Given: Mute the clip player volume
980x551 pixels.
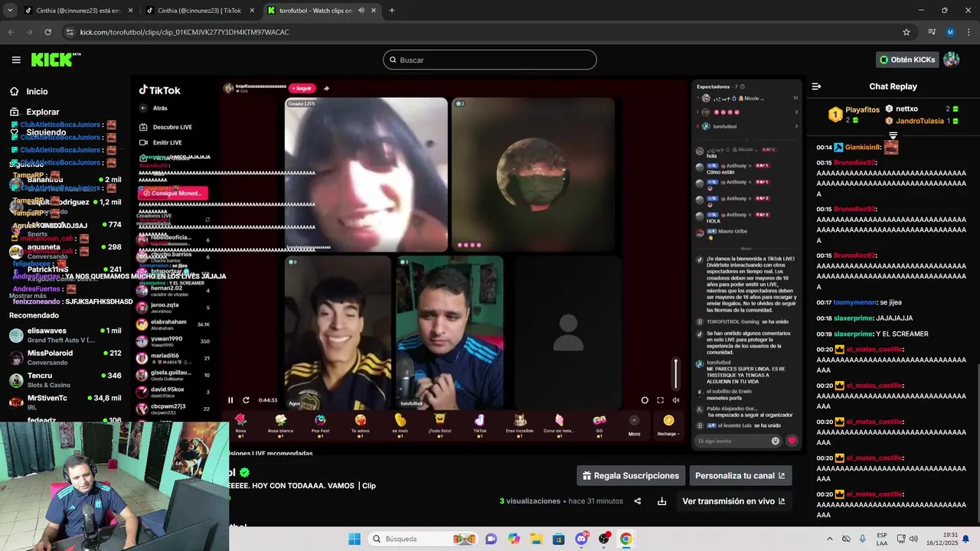Looking at the screenshot, I should pos(675,400).
